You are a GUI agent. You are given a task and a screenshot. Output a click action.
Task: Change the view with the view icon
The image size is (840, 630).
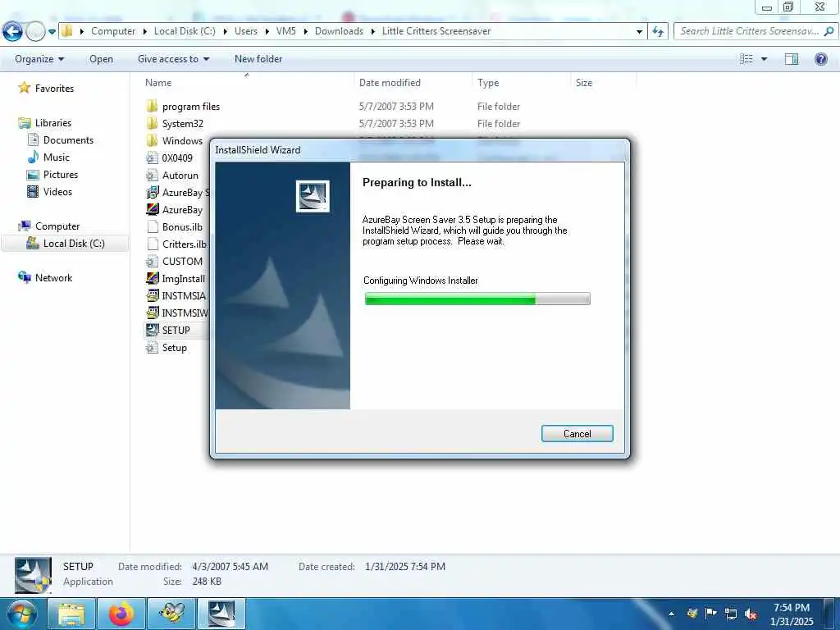(746, 59)
